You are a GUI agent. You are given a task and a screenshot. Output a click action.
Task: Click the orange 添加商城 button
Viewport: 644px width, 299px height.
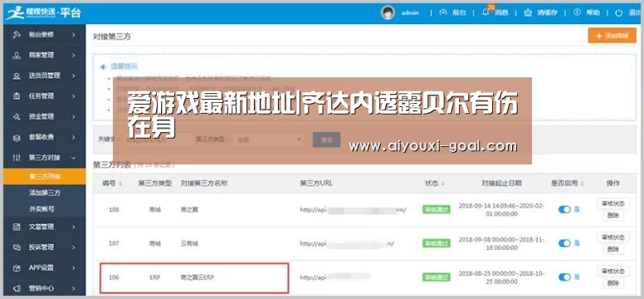tap(612, 36)
